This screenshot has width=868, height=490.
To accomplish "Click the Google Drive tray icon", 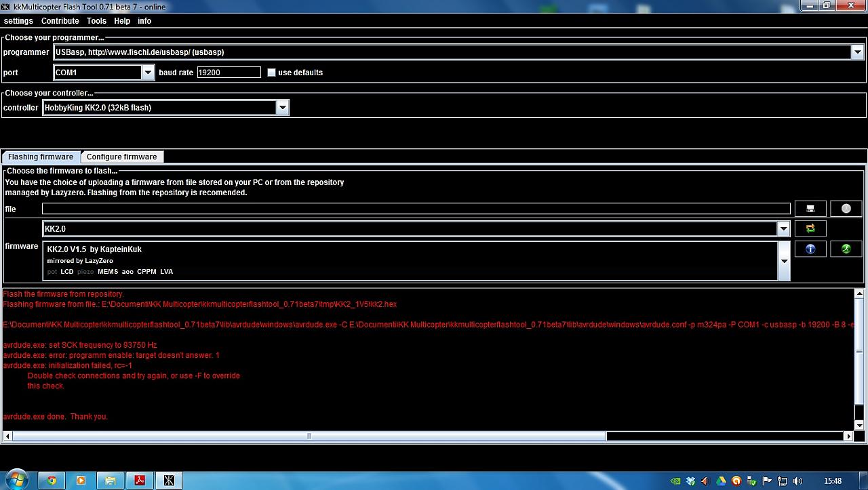I will click(722, 481).
